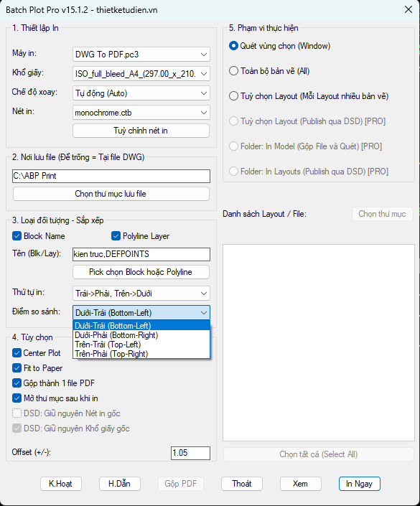Exit using the Thoát button
Viewport: 420px width, 506px height.
[x=242, y=484]
